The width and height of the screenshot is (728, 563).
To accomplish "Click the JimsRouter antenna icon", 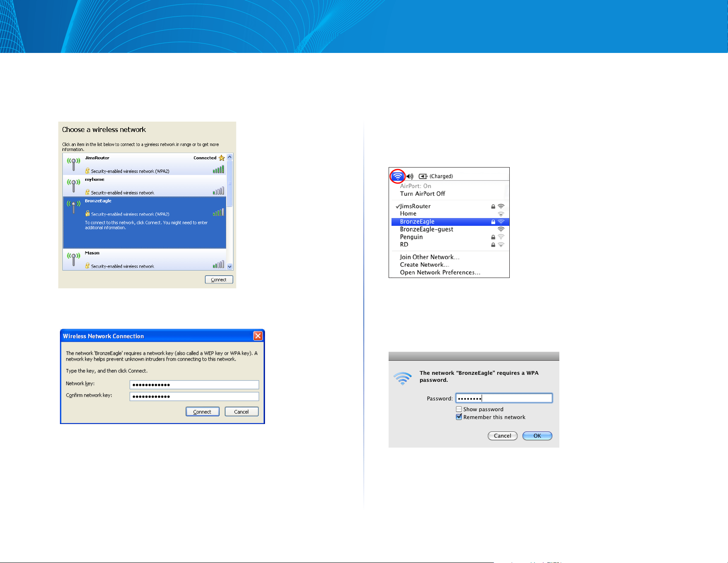I will click(x=74, y=164).
